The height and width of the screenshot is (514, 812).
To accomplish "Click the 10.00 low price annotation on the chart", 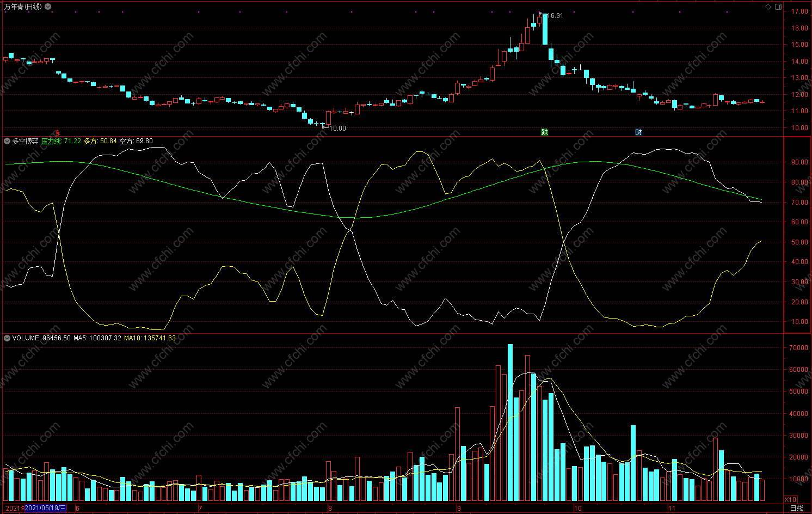I will (x=337, y=128).
